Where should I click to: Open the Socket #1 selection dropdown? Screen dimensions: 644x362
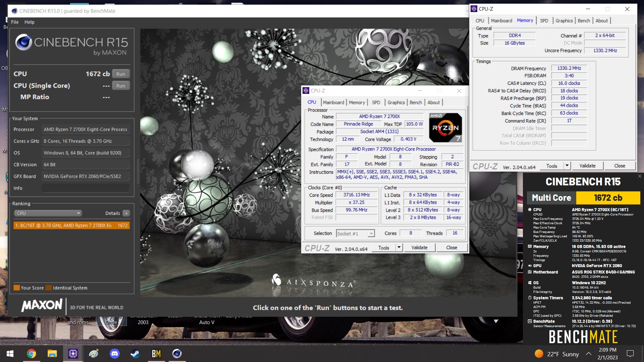[x=355, y=234]
